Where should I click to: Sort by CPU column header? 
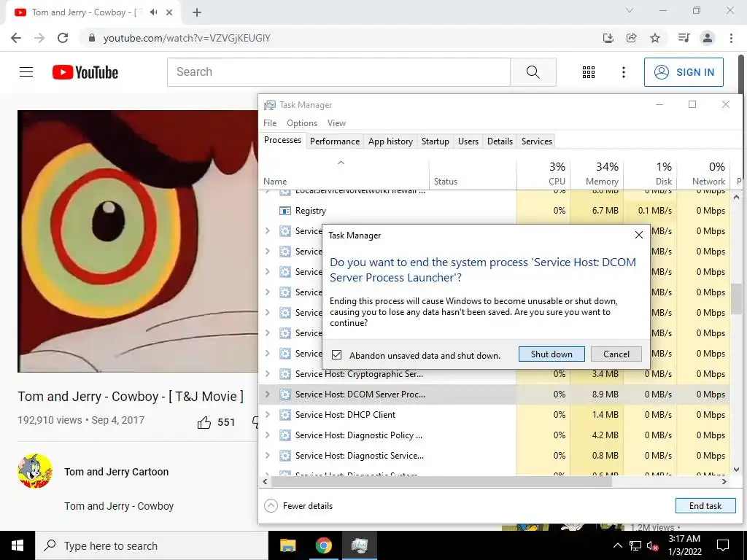pos(543,174)
